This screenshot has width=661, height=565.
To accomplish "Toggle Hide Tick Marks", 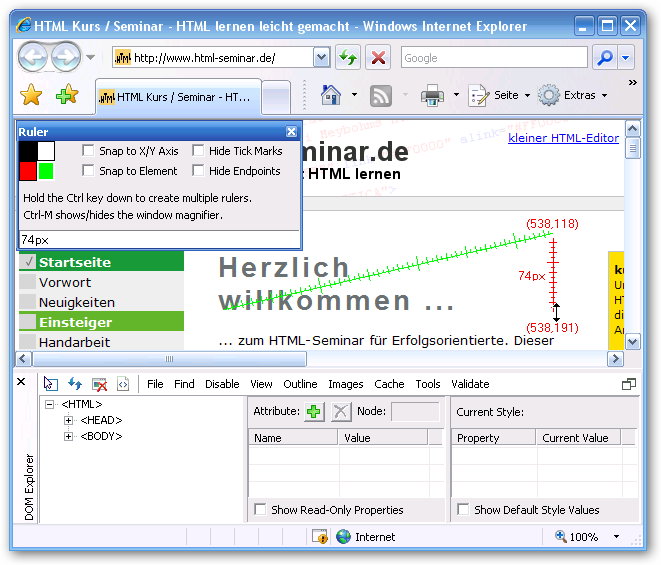I will 198,151.
